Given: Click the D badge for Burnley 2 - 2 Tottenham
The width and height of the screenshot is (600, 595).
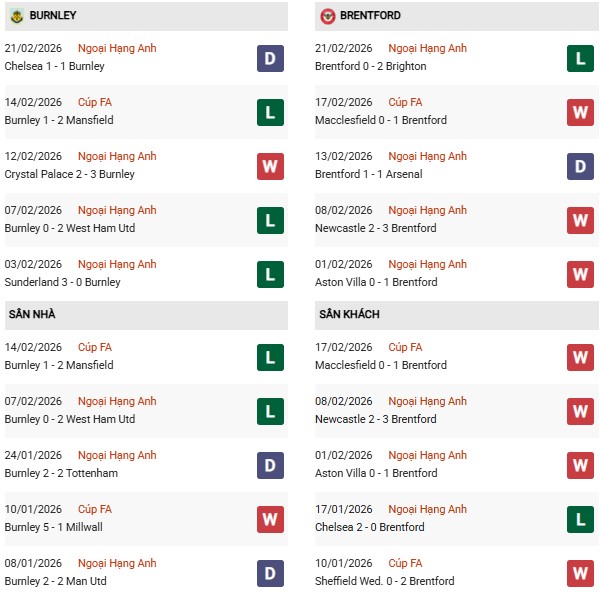Looking at the screenshot, I should coord(271,465).
